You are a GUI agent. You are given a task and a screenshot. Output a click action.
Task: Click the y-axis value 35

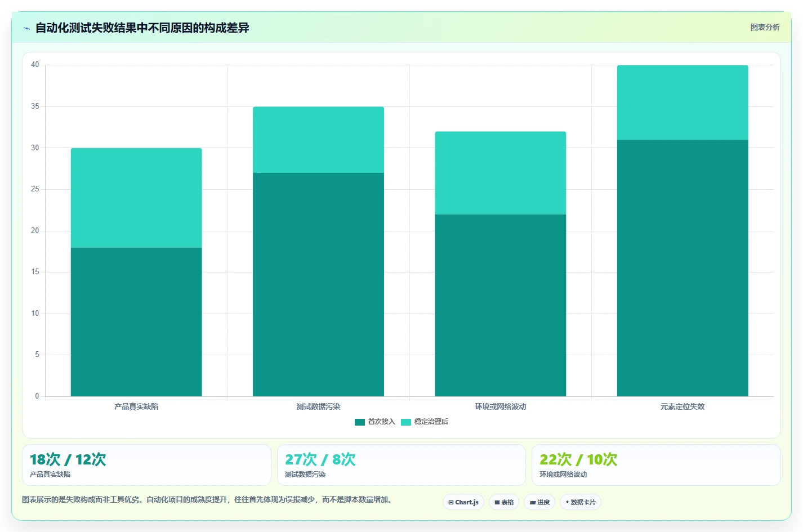pyautogui.click(x=35, y=106)
